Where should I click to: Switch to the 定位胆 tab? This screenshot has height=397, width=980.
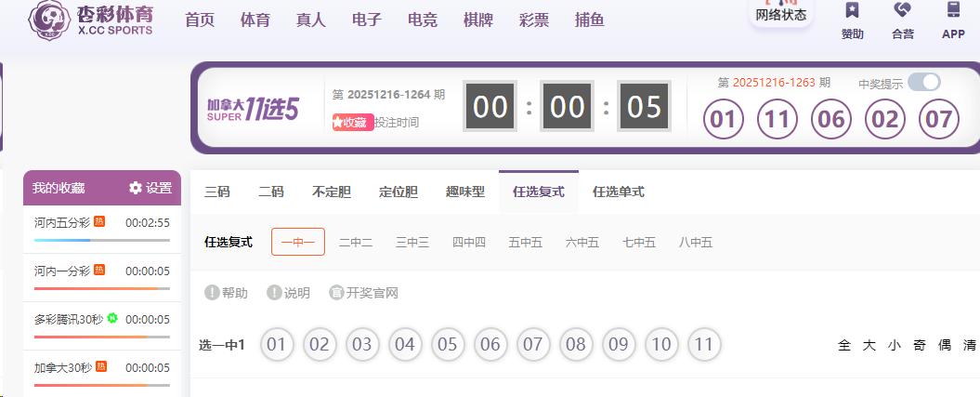click(399, 192)
